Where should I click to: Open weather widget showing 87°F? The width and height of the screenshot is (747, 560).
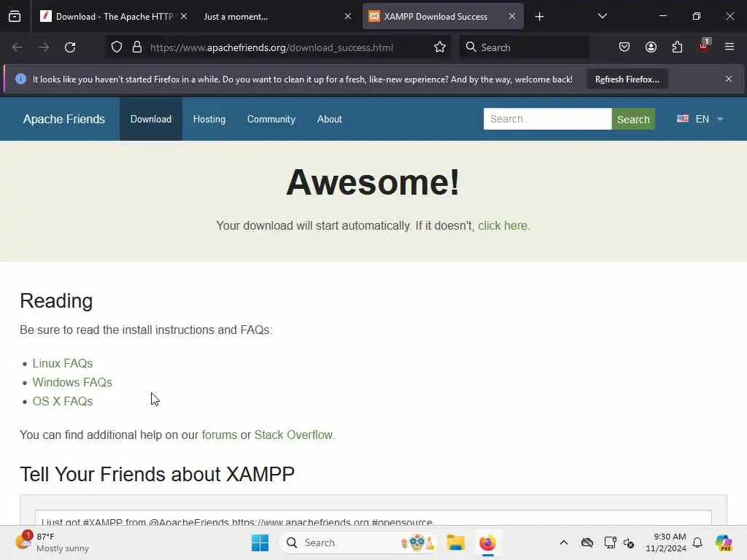click(x=52, y=542)
